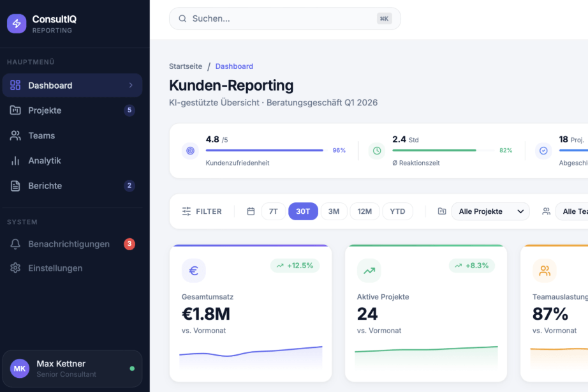The width and height of the screenshot is (588, 392).
Task: Click the calendar icon beside date ranges
Action: coord(251,211)
